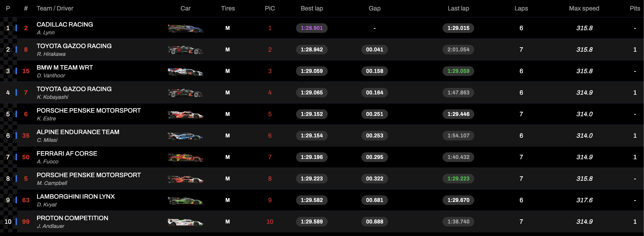This screenshot has width=644, height=236.
Task: Click the Pits column header
Action: coord(635,8)
